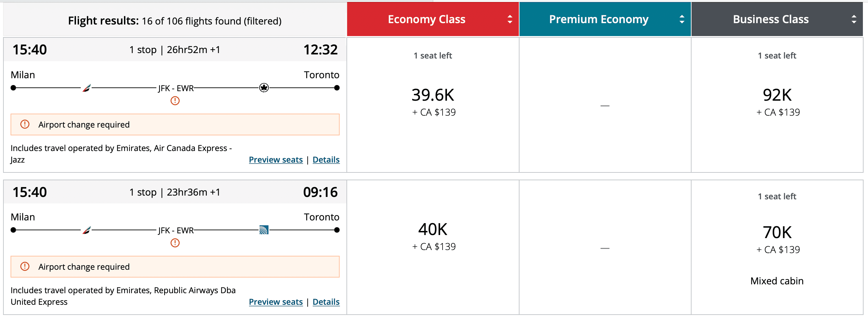The width and height of the screenshot is (868, 317).
Task: Sort by Premium Economy arrows
Action: (x=682, y=19)
